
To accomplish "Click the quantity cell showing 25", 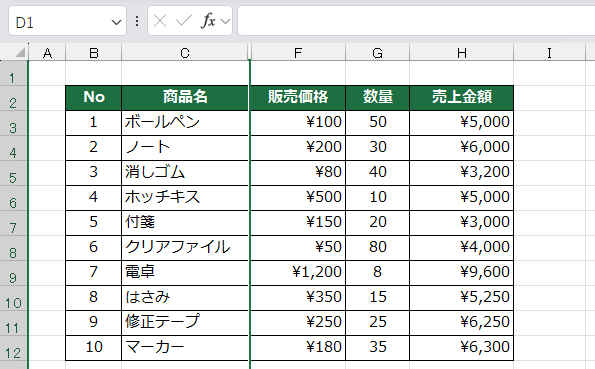I will tap(378, 323).
